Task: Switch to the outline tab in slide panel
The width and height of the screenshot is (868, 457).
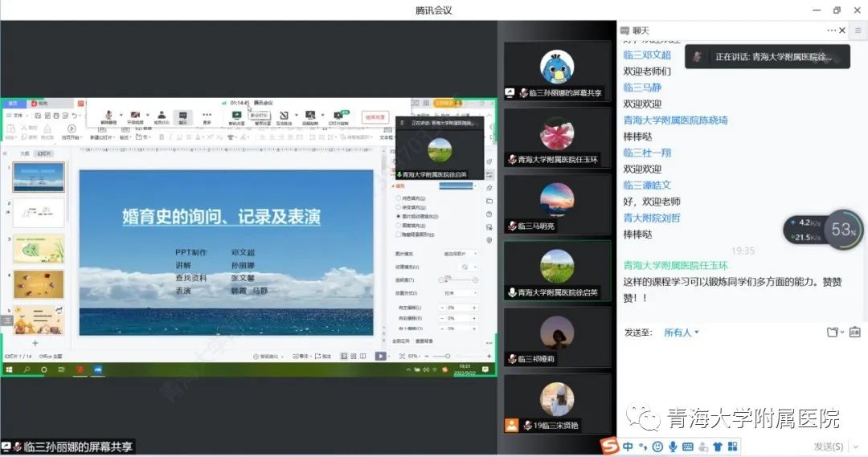Action: (24, 153)
